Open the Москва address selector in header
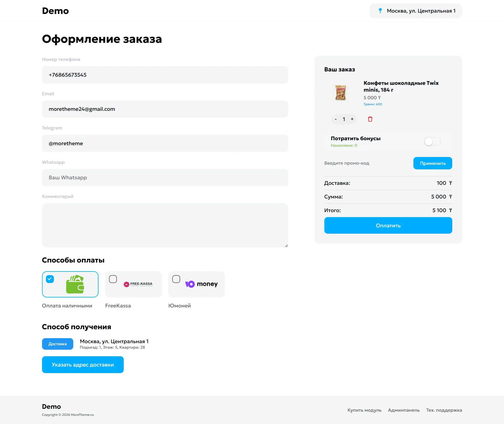Viewport: 504px width, 424px height. pos(416,11)
